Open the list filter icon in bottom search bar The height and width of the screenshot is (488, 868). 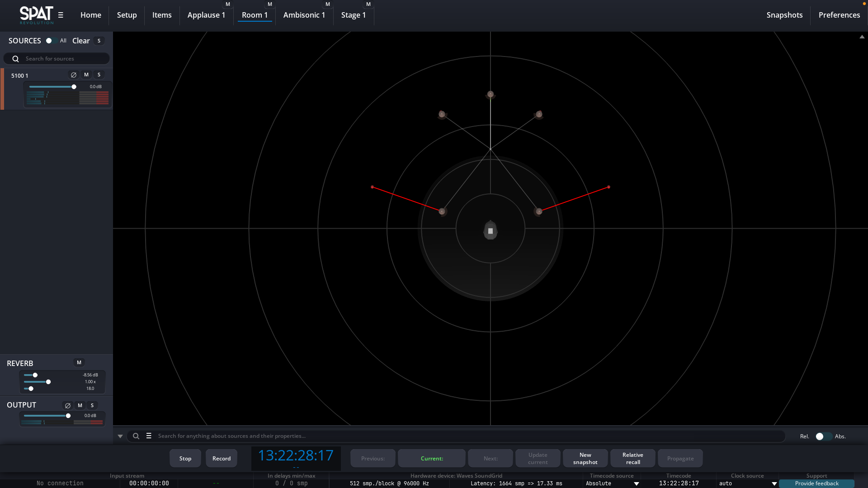pyautogui.click(x=149, y=436)
